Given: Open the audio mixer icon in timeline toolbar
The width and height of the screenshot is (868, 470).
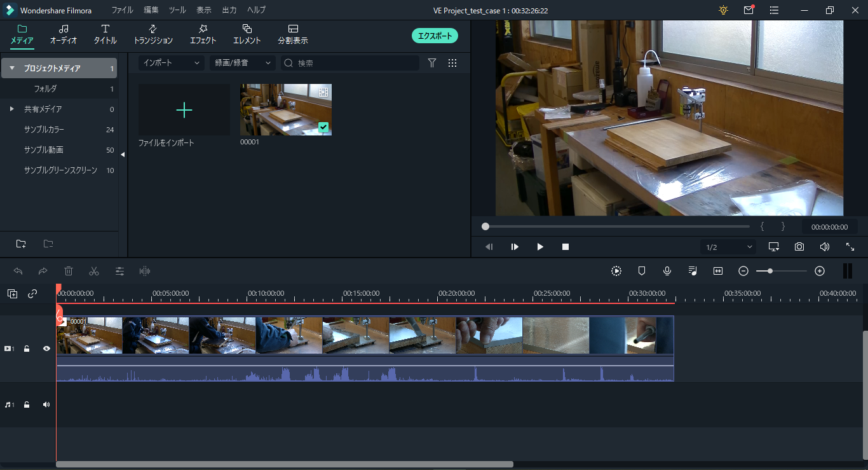Looking at the screenshot, I should [693, 271].
